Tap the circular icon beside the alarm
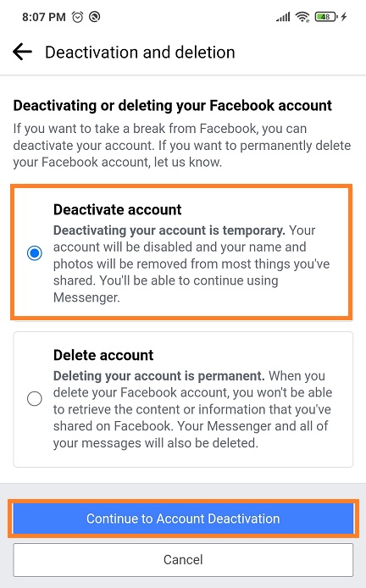This screenshot has width=366, height=588. tap(95, 17)
